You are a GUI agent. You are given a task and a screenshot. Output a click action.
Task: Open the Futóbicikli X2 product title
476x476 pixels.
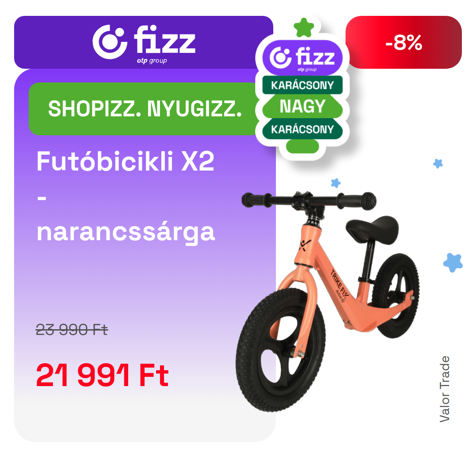point(125,161)
